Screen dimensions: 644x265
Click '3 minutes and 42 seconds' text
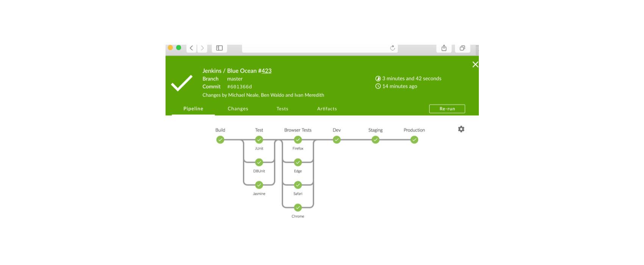pyautogui.click(x=412, y=79)
